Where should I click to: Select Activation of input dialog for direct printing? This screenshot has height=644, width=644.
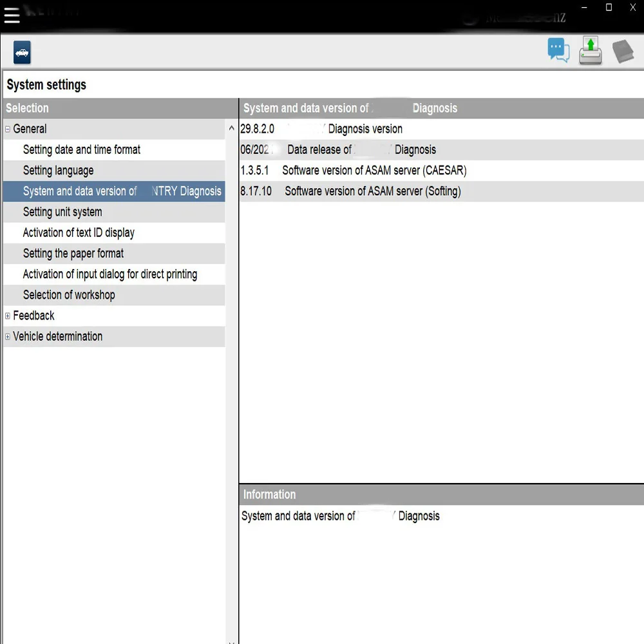pyautogui.click(x=114, y=274)
